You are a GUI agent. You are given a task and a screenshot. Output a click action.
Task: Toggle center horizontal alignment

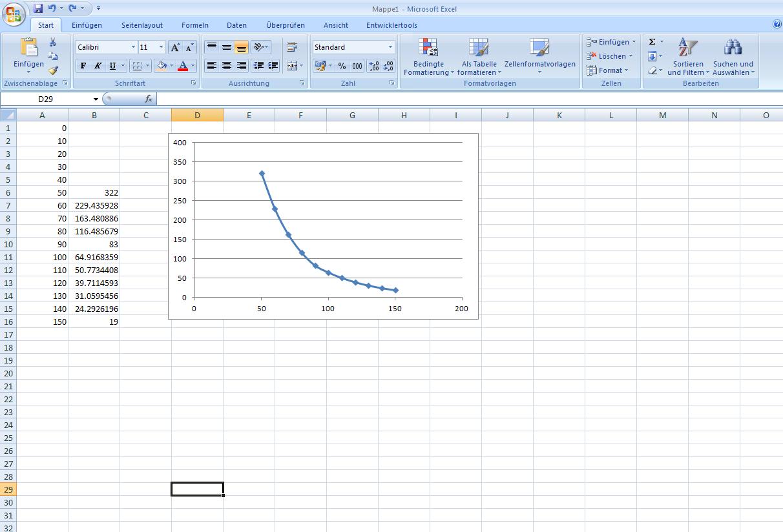click(227, 66)
